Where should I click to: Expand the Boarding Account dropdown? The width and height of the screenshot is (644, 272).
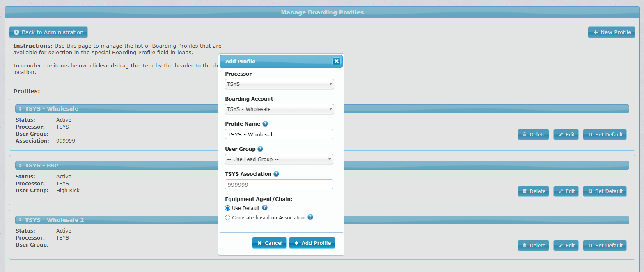[279, 109]
